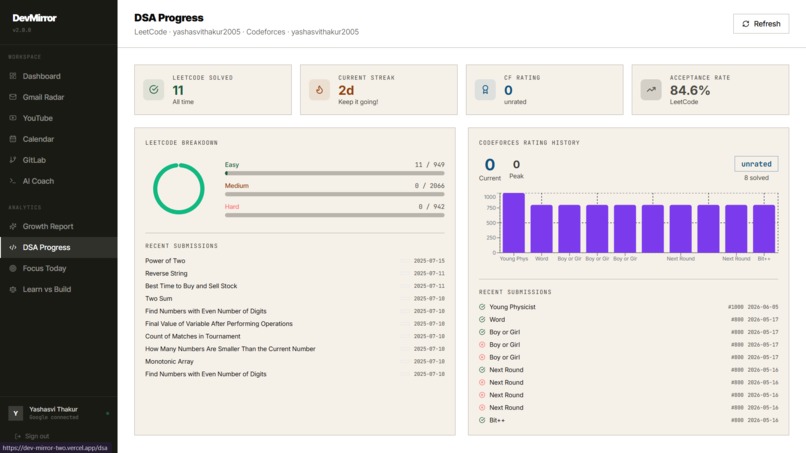
Task: Click the Acceptance Rate trend icon
Action: coord(651,89)
